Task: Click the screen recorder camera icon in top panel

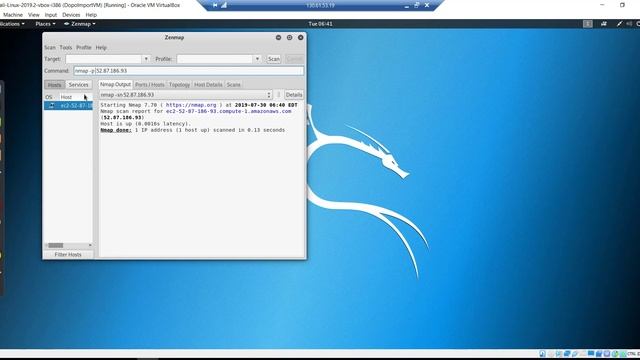Action: click(x=604, y=24)
